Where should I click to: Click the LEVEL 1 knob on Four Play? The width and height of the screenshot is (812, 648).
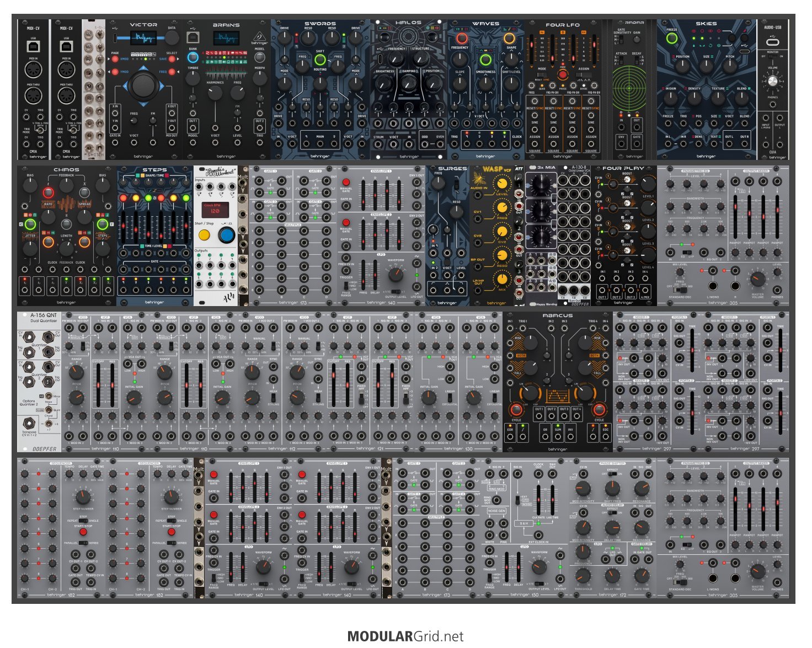[648, 184]
